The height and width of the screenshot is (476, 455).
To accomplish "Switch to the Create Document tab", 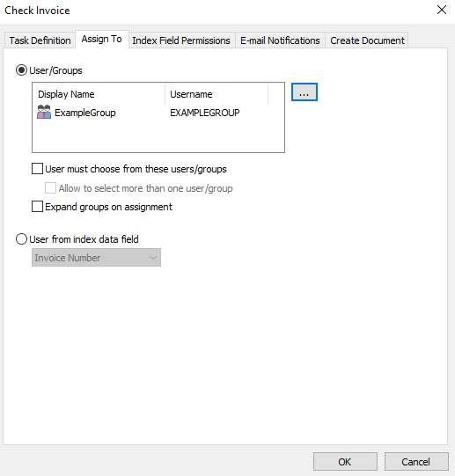I will click(x=367, y=40).
